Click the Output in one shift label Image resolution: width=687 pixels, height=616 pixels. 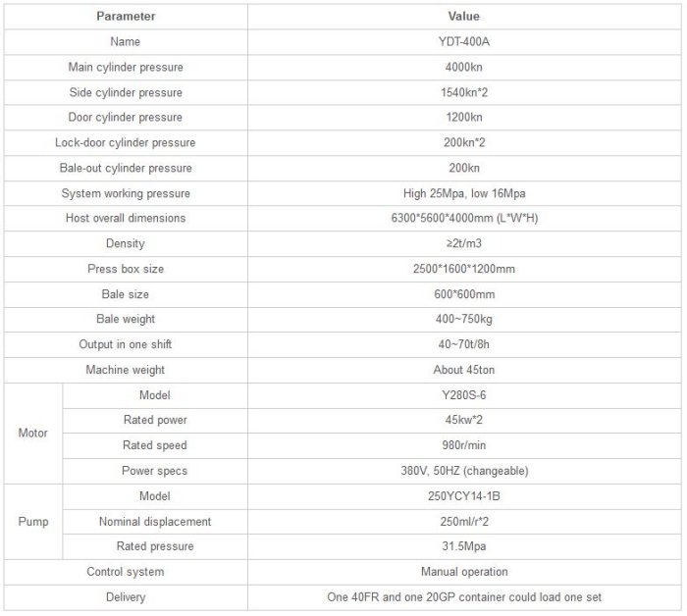point(125,344)
